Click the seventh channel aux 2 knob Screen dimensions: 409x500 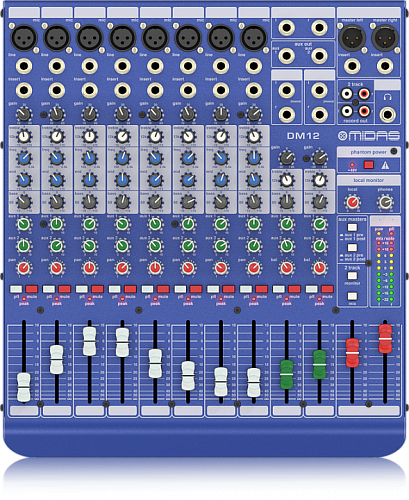(x=221, y=246)
